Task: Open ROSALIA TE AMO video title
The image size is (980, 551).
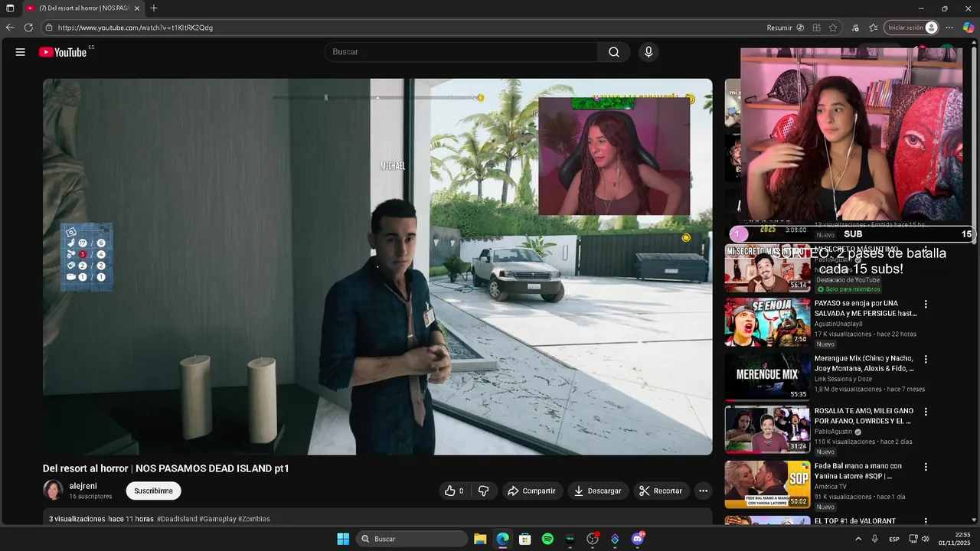Action: click(x=864, y=416)
